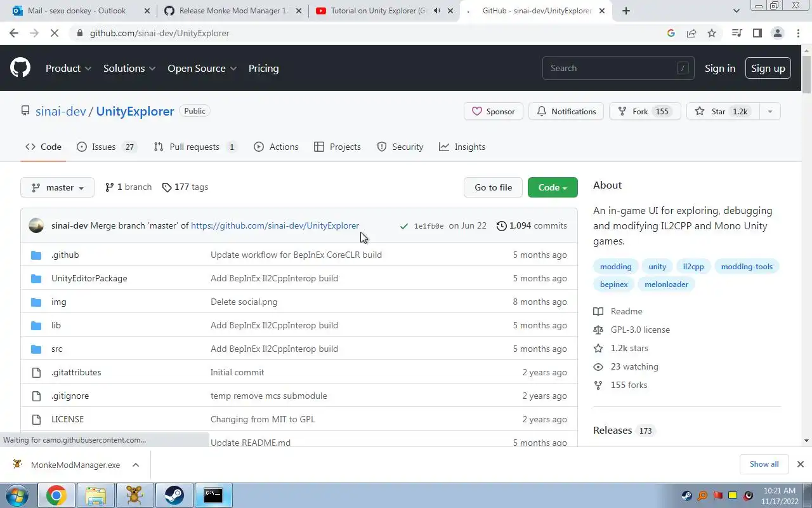
Task: Open the .gitignore file
Action: 70,396
